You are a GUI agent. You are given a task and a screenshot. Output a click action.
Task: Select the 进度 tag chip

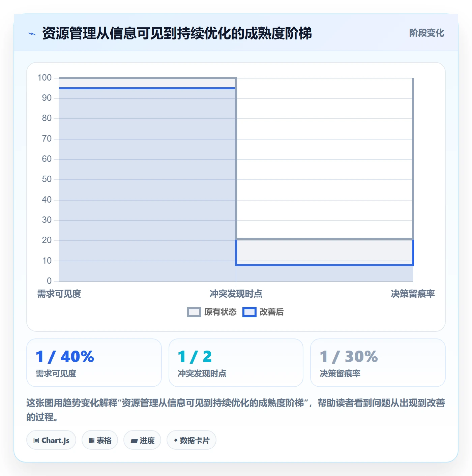pos(142,440)
